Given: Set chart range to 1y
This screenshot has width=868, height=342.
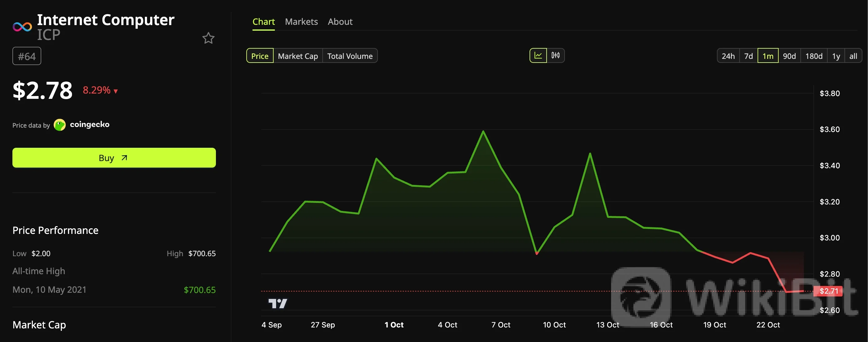Looking at the screenshot, I should [x=836, y=56].
